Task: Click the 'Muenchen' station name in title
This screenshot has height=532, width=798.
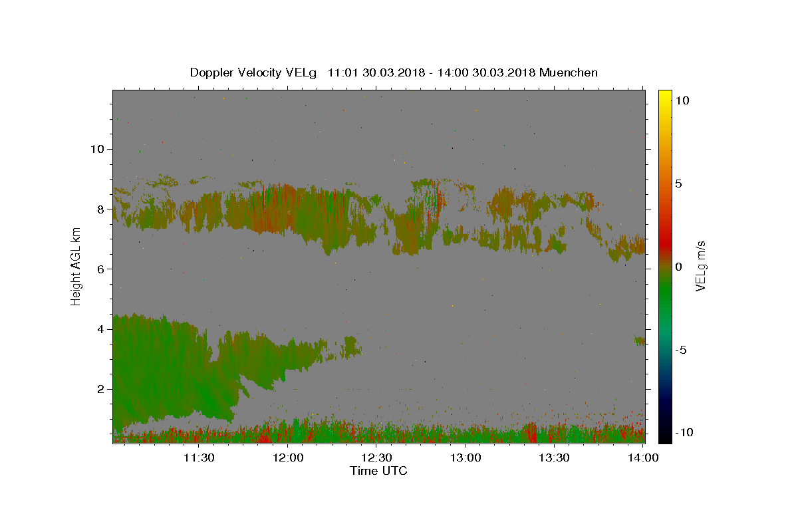Action: [x=569, y=72]
